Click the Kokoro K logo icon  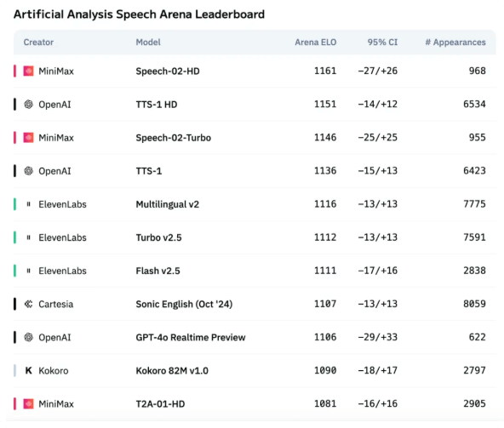[x=28, y=370]
